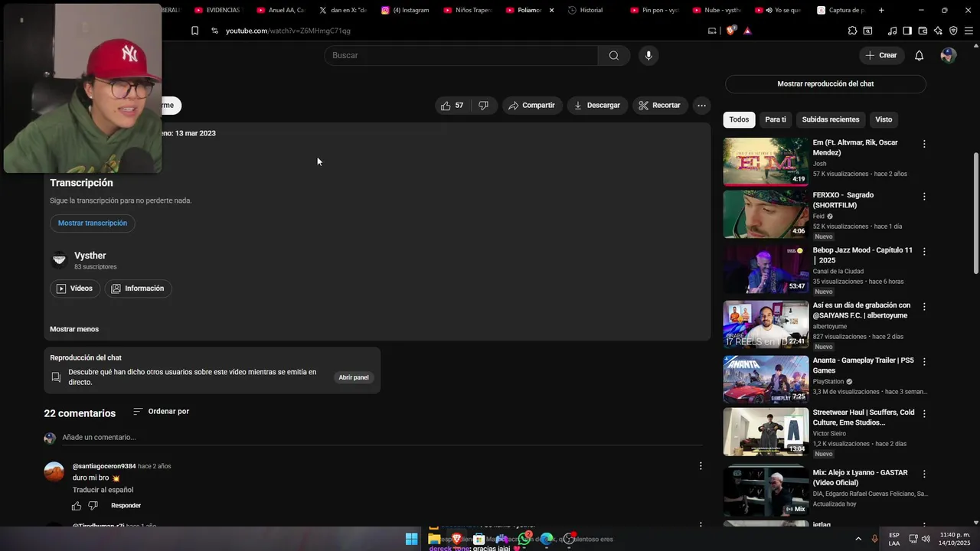Click Abrir panel chat button
The image size is (980, 551).
pyautogui.click(x=354, y=377)
